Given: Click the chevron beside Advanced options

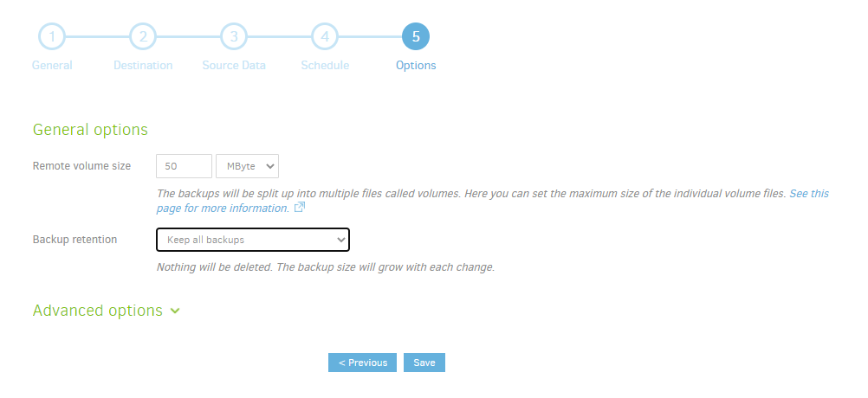Looking at the screenshot, I should [x=176, y=311].
